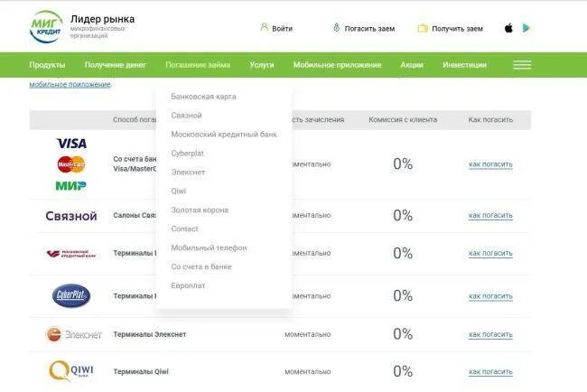This screenshot has width=587, height=392.
Task: Select Contact in dropdown
Action: (184, 229)
